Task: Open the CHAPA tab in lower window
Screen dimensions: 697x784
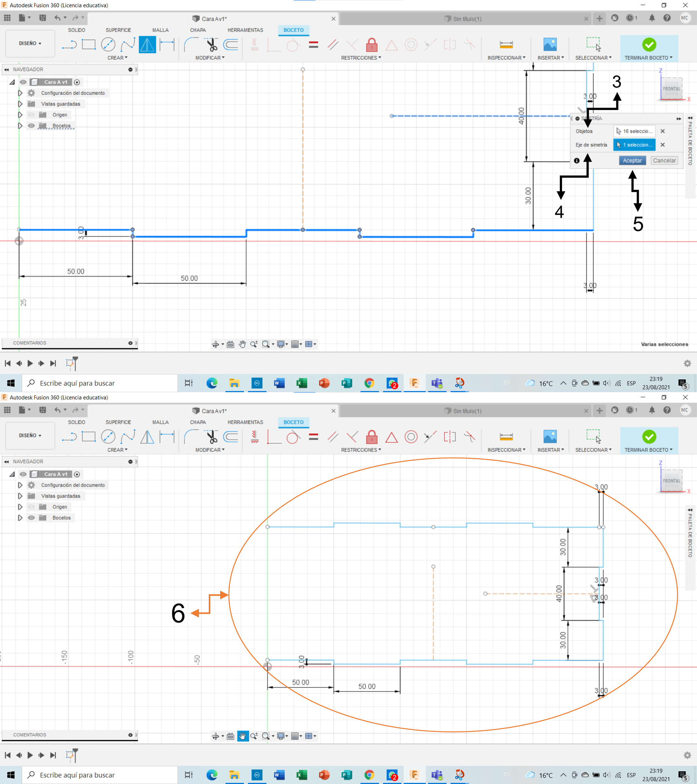Action: 198,422
